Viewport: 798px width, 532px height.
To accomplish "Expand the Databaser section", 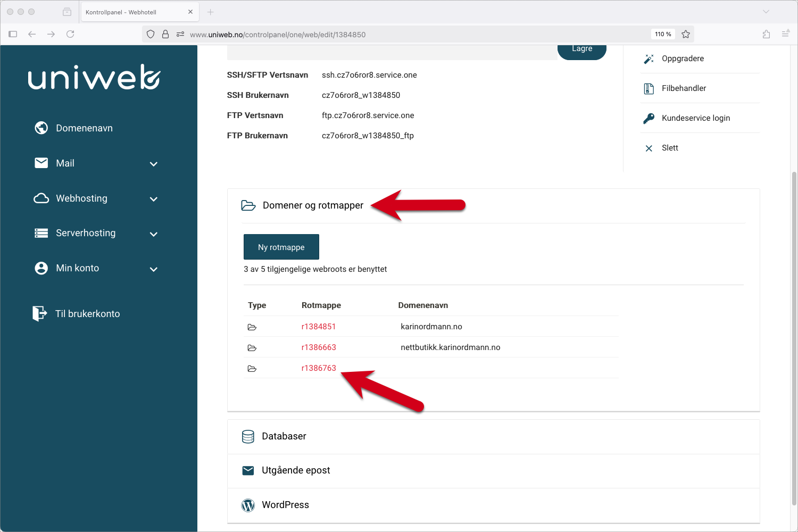I will coord(494,437).
